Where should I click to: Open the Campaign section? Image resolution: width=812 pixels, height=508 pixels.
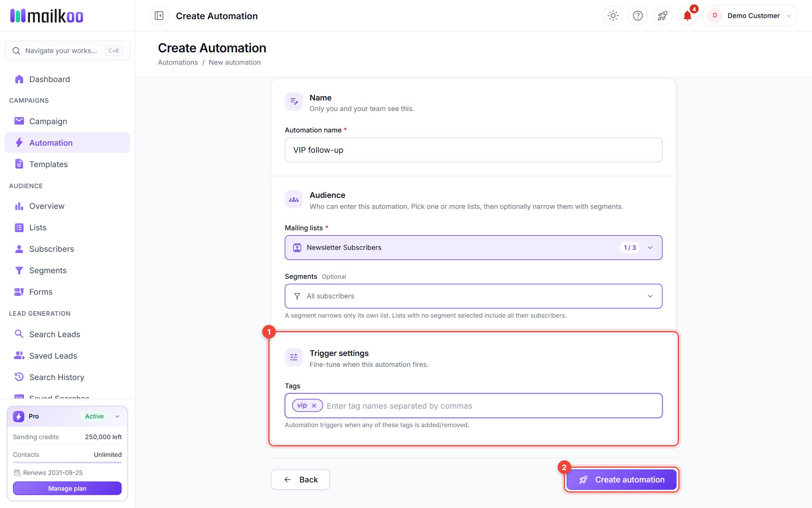tap(67, 122)
